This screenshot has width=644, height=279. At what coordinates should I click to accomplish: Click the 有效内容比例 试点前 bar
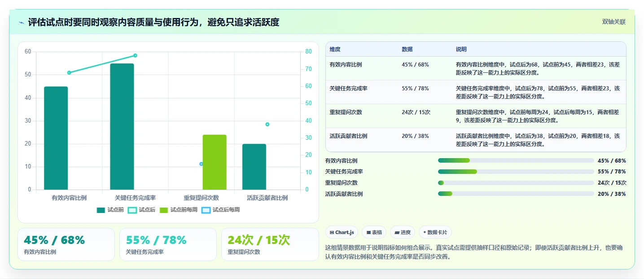56,138
